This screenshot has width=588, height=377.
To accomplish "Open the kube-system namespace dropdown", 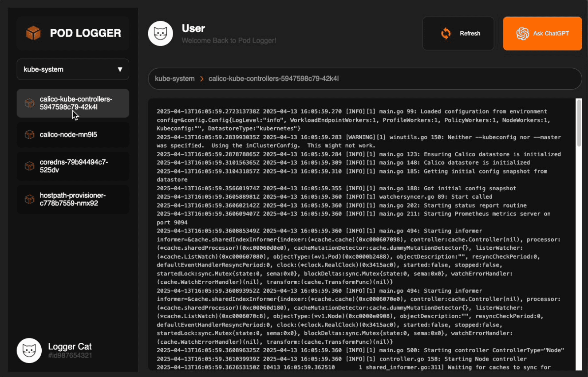I will pos(72,69).
